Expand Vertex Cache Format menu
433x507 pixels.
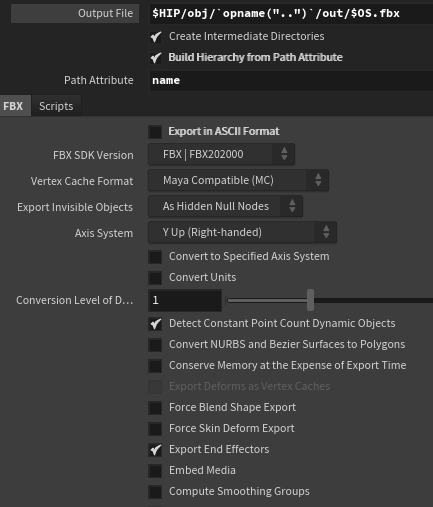pos(238,180)
